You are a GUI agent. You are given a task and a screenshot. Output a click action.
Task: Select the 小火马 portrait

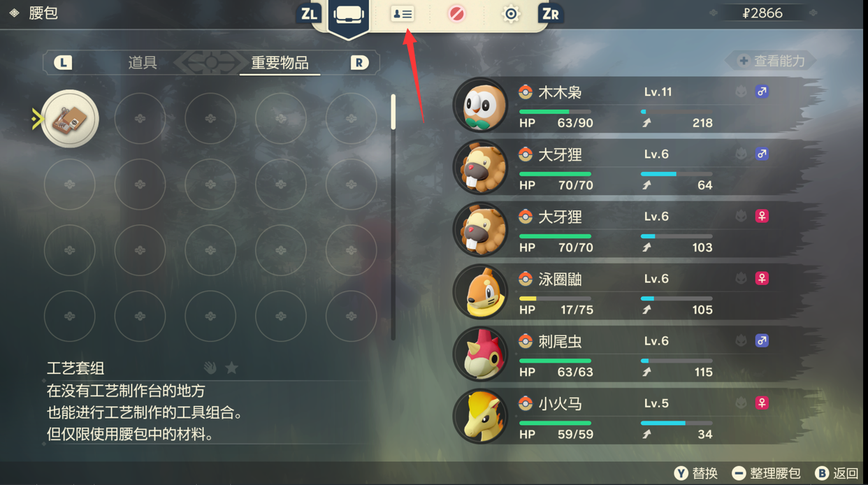pos(481,417)
